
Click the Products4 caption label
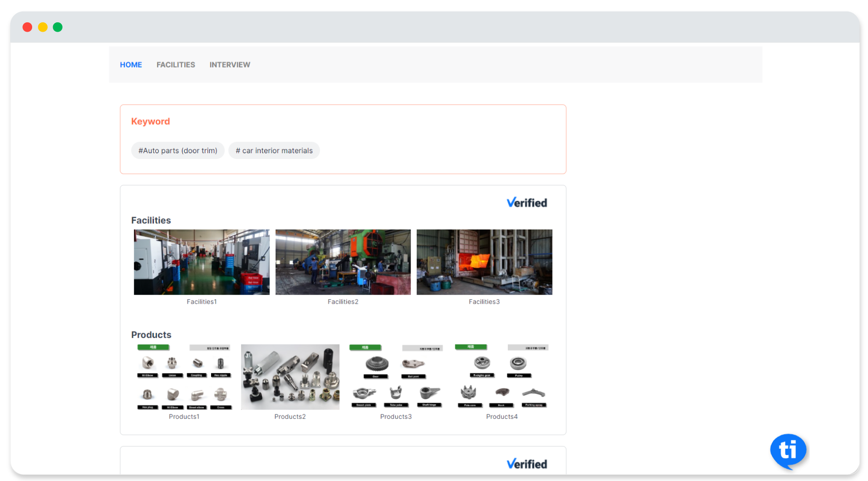(502, 417)
